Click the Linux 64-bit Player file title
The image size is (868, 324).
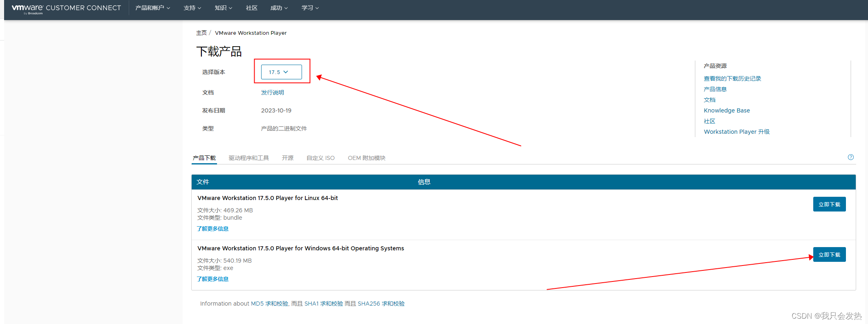(x=268, y=198)
